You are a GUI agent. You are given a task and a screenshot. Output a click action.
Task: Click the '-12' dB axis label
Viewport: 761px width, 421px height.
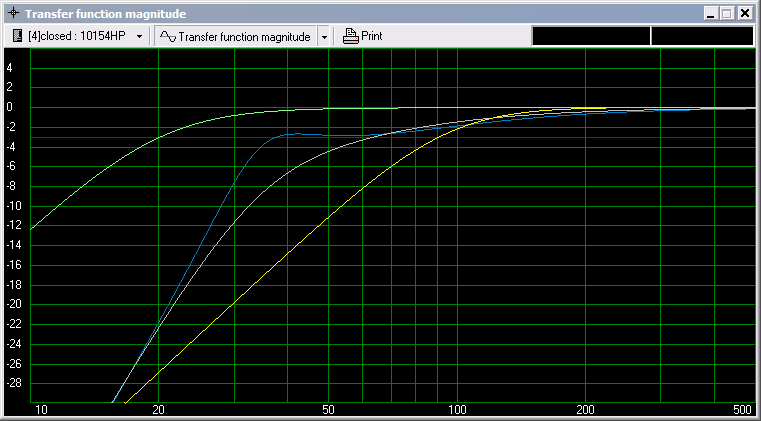(x=13, y=226)
